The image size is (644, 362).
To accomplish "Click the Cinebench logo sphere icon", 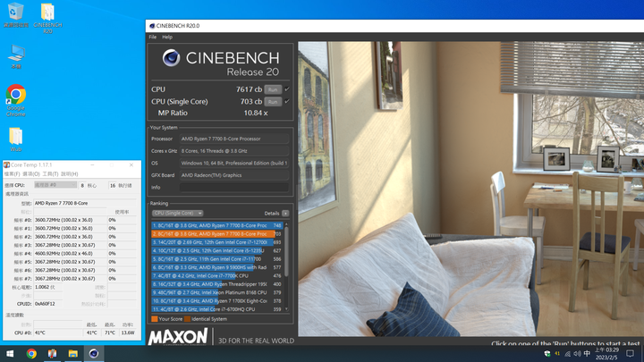I will tap(171, 58).
